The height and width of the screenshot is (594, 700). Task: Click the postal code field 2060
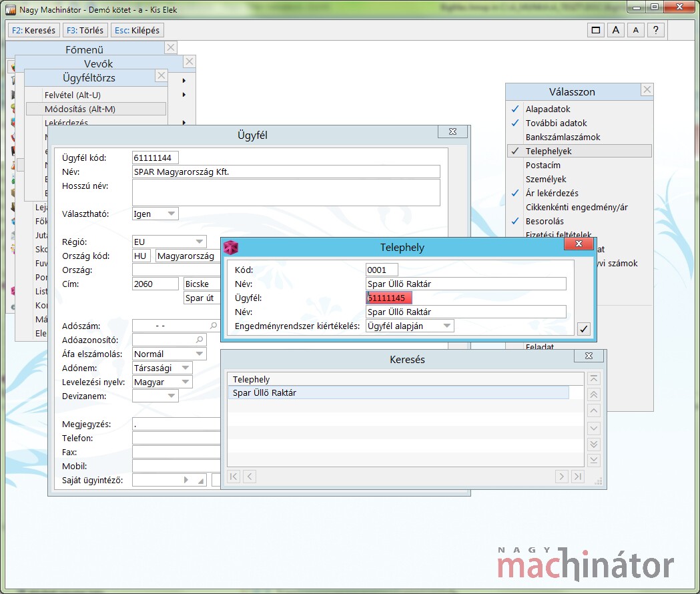(x=155, y=284)
